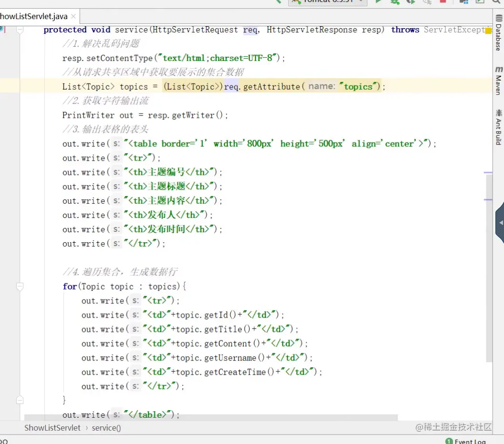Click topic.getTitle() in the loop

pos(213,329)
